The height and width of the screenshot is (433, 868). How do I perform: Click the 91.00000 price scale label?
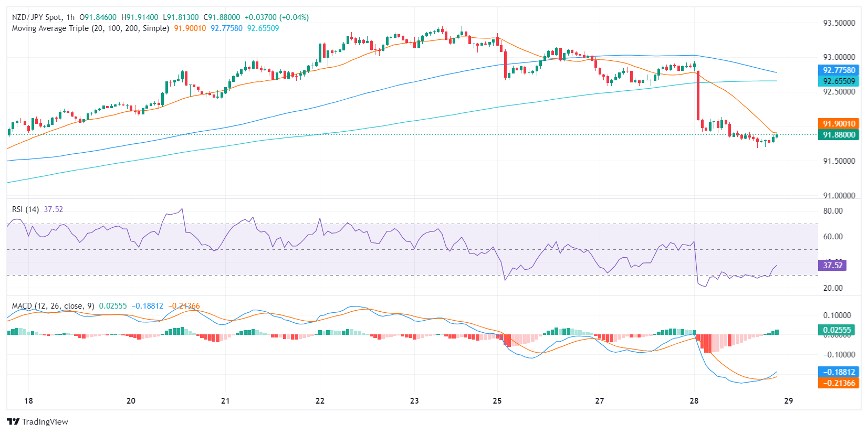(x=839, y=196)
